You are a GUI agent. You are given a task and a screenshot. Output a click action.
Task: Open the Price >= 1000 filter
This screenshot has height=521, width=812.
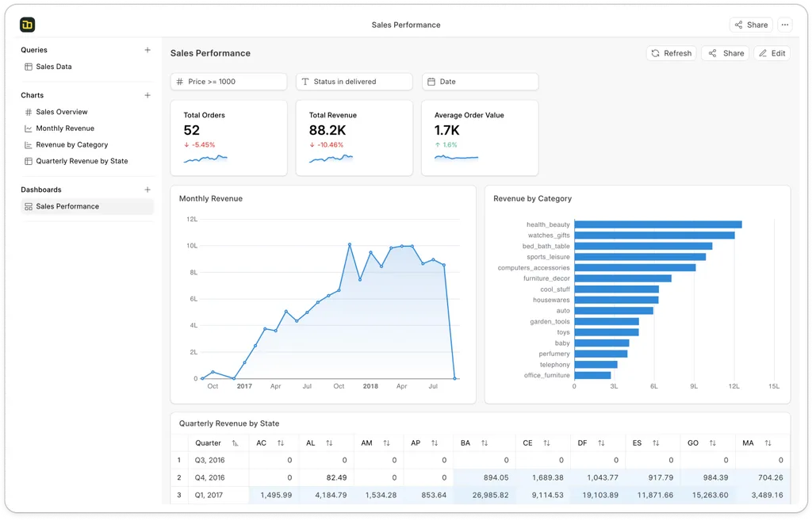pos(228,82)
